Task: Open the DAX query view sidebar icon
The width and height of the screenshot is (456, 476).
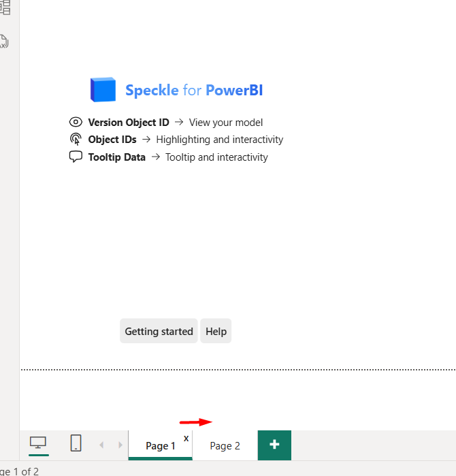Action: 4,42
